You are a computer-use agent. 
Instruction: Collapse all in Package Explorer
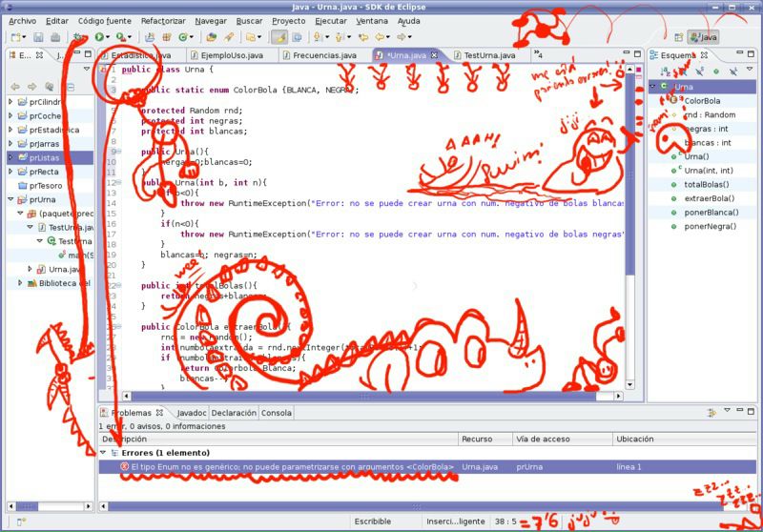[71, 87]
